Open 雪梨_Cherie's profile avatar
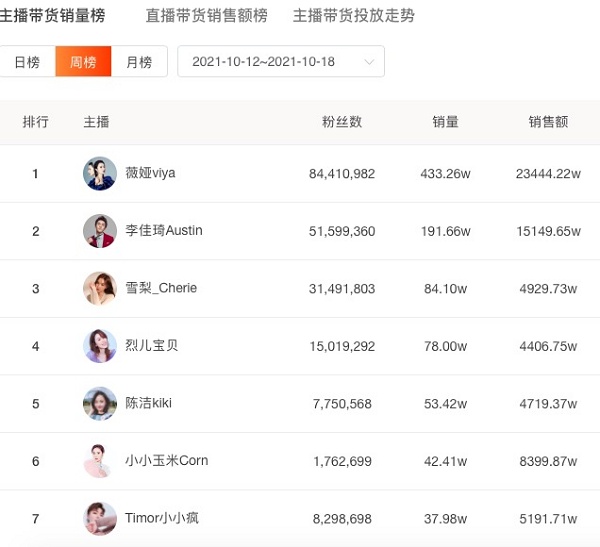600x547 pixels. [x=100, y=289]
